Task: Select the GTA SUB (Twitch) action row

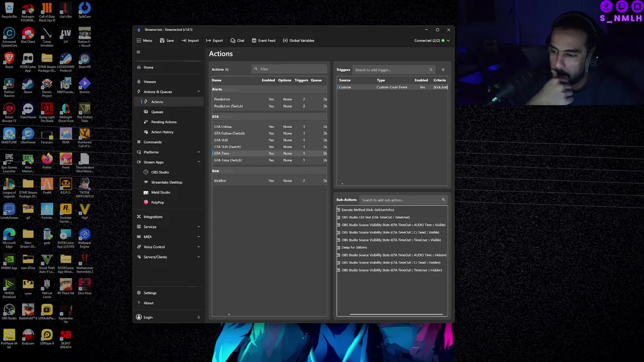Action: (269, 147)
